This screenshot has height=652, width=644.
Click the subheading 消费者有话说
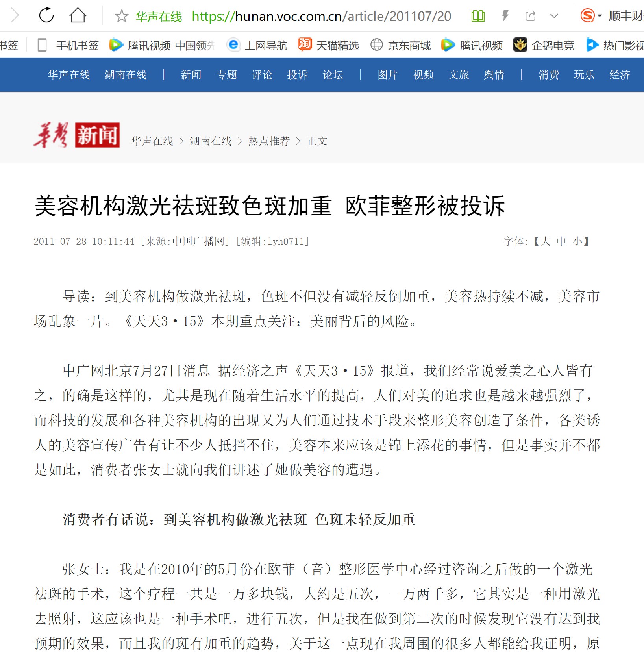coord(106,520)
